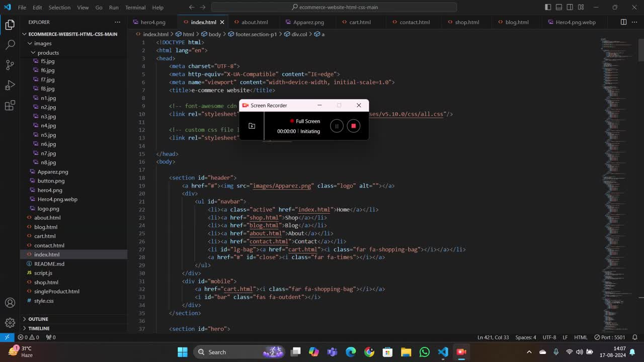Click the Split Editor Right icon
Screen dimensions: 644x362
click(x=623, y=22)
